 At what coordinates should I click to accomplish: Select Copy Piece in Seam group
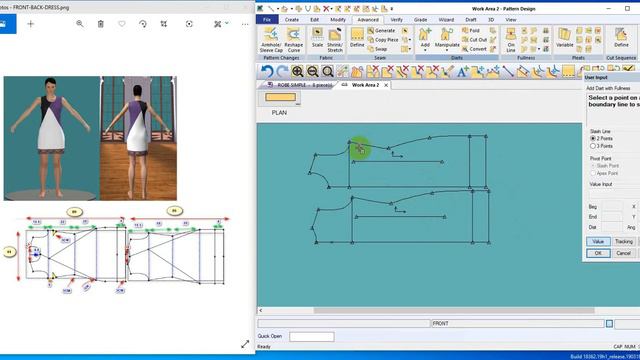point(383,40)
